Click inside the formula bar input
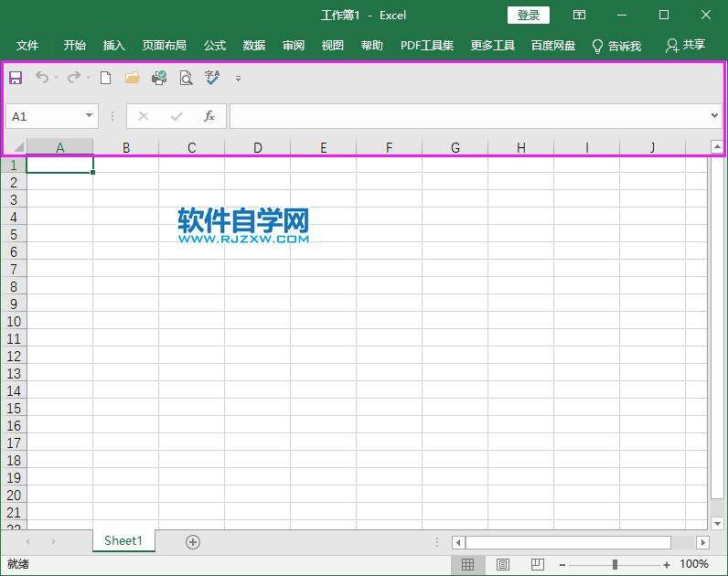 coord(469,116)
